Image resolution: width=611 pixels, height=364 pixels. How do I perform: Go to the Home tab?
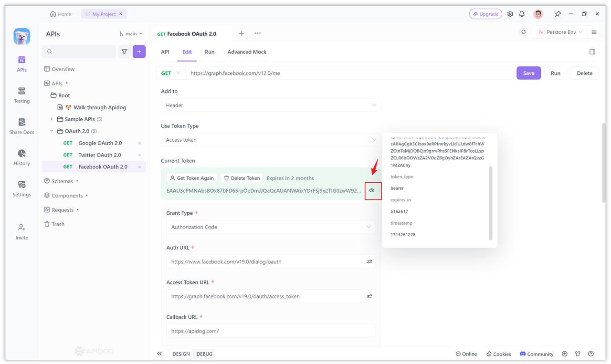(61, 14)
